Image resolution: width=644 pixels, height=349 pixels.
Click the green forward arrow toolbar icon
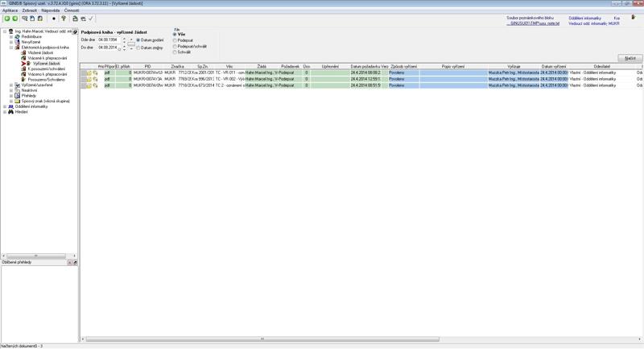(15, 18)
